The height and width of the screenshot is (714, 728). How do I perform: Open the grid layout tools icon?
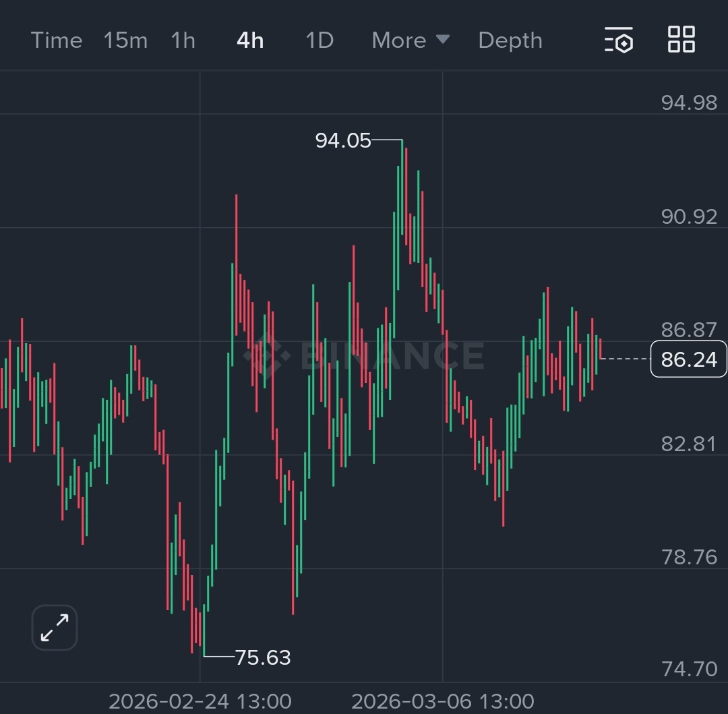tap(681, 40)
